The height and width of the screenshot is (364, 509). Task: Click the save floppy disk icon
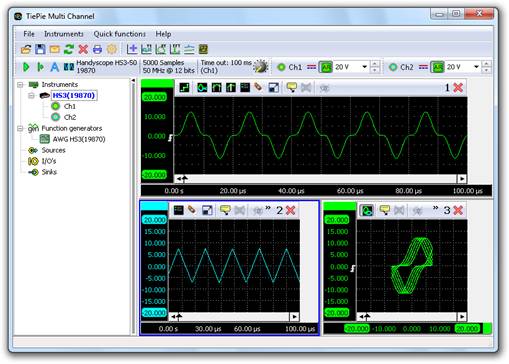point(40,49)
